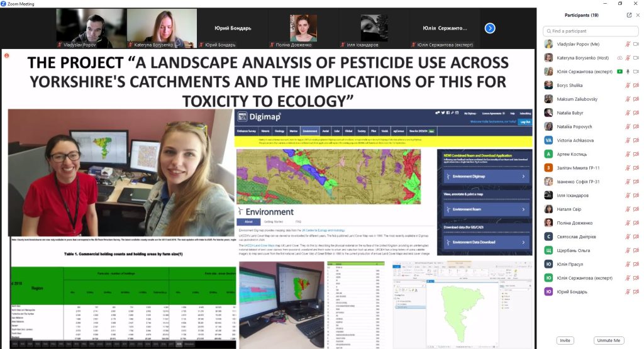Viewport: 644px width, 349px height.
Task: Click camera icon beside Vladyslav Popov (Me)
Action: [x=636, y=44]
